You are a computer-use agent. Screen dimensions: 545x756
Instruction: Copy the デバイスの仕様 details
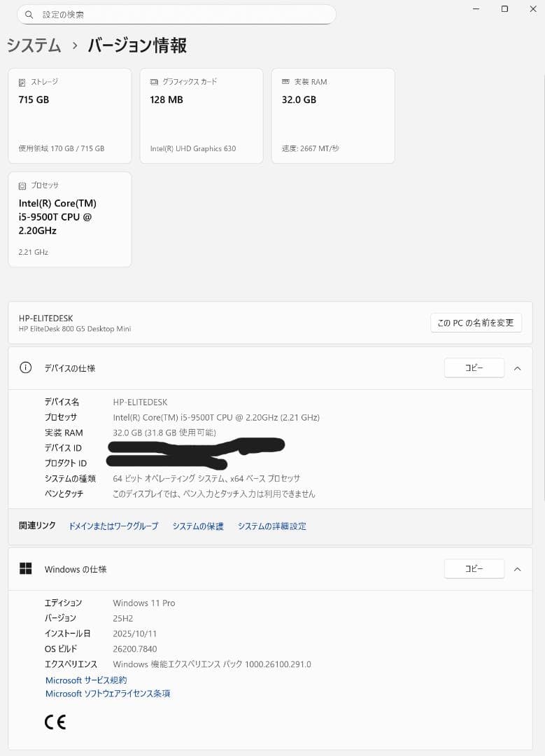pos(474,368)
